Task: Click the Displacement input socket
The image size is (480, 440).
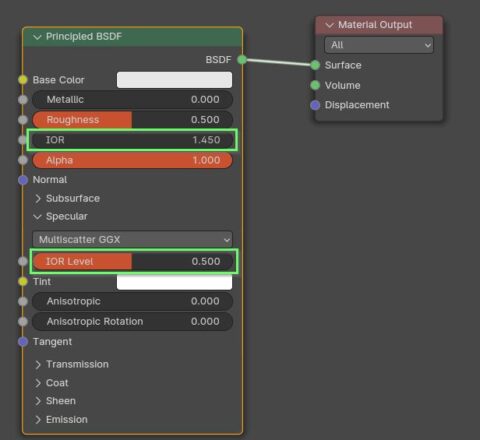Action: (315, 105)
